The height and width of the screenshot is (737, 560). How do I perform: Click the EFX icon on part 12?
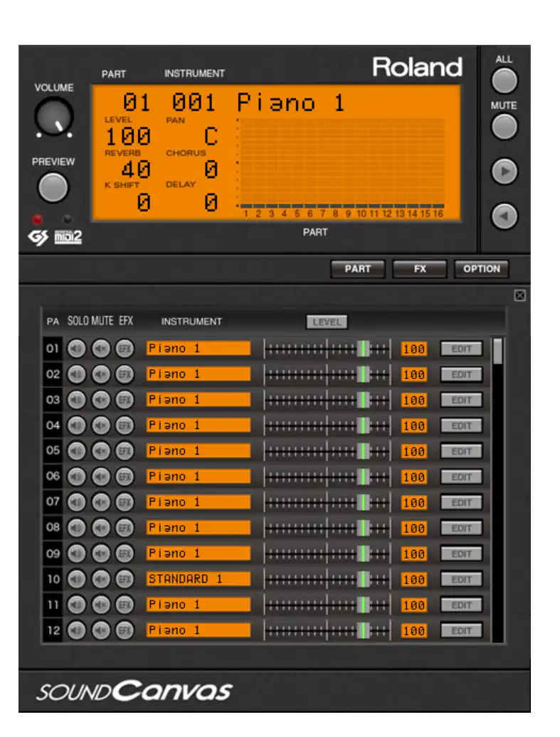pyautogui.click(x=125, y=630)
